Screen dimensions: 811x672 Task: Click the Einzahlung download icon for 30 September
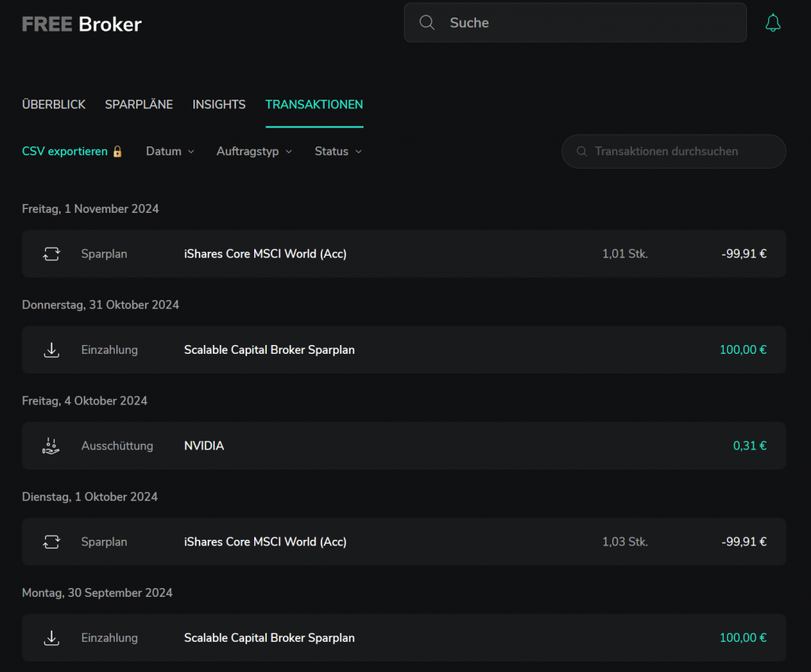pyautogui.click(x=51, y=638)
